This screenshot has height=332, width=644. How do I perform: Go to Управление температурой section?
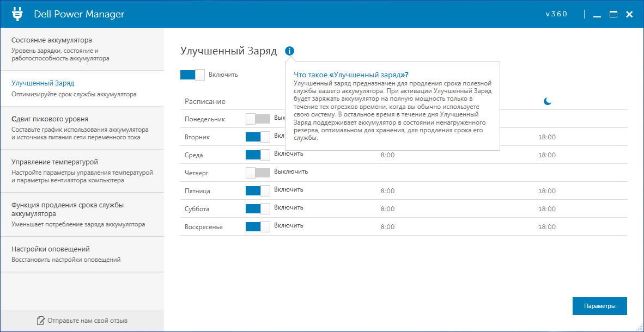click(82, 171)
